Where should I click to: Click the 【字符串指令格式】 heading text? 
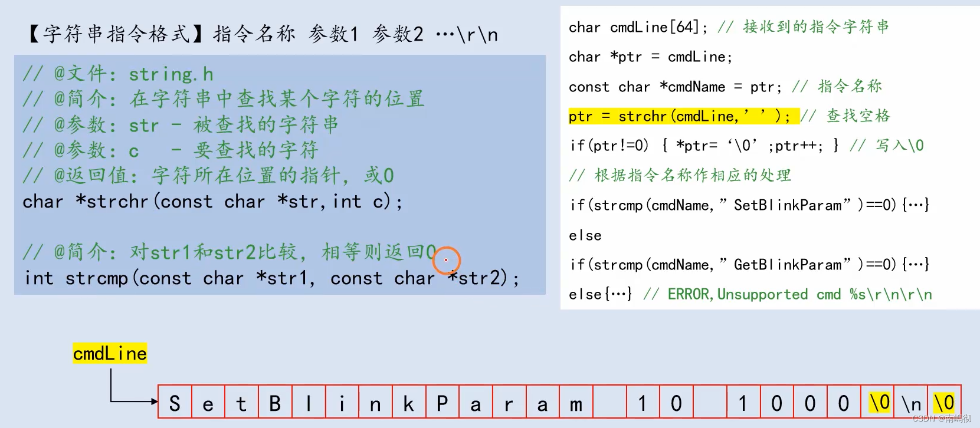click(113, 34)
